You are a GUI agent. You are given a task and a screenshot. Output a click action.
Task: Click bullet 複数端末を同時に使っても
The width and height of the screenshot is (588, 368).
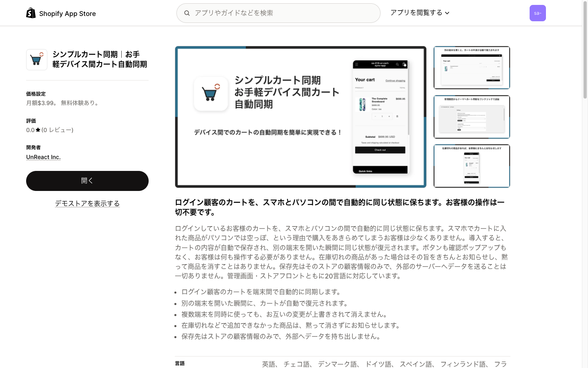click(285, 314)
